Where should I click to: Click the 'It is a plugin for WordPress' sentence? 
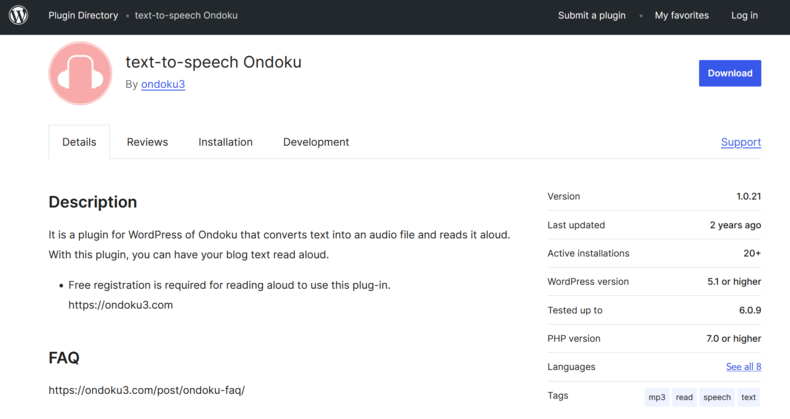point(279,235)
